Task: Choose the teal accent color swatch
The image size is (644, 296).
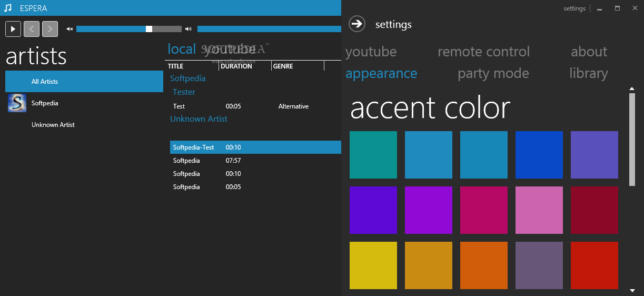Action: click(373, 155)
